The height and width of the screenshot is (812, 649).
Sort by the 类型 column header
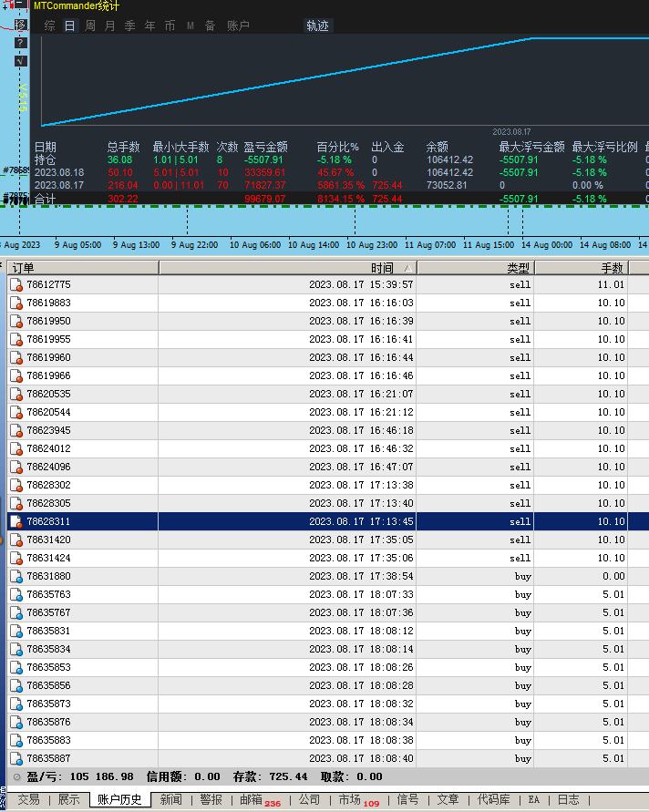[476, 268]
